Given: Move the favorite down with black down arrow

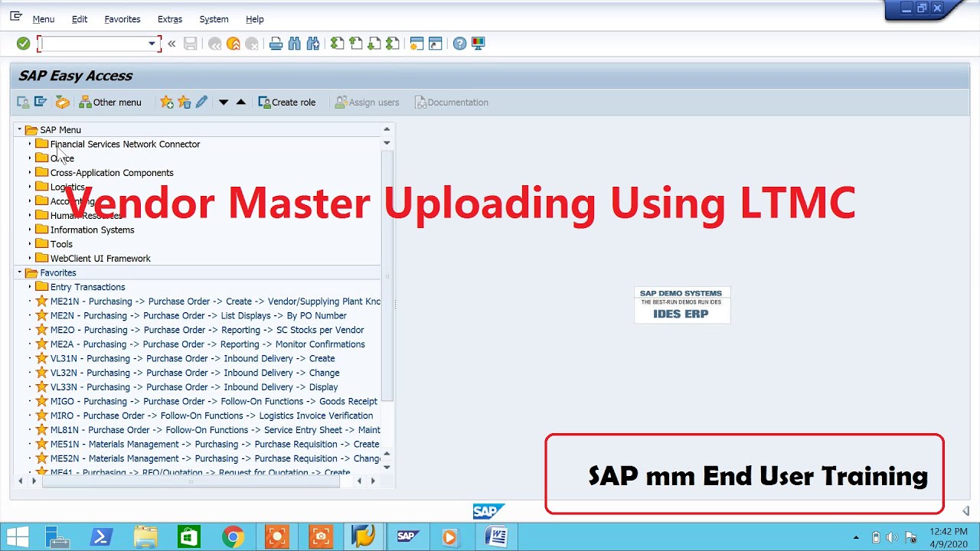Looking at the screenshot, I should tap(224, 102).
